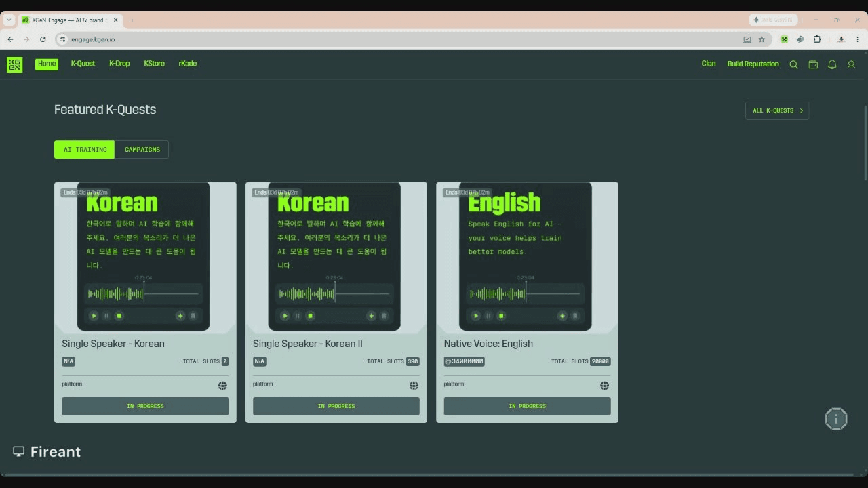Open rKade nav item
Image resolution: width=868 pixels, height=488 pixels.
(x=188, y=64)
